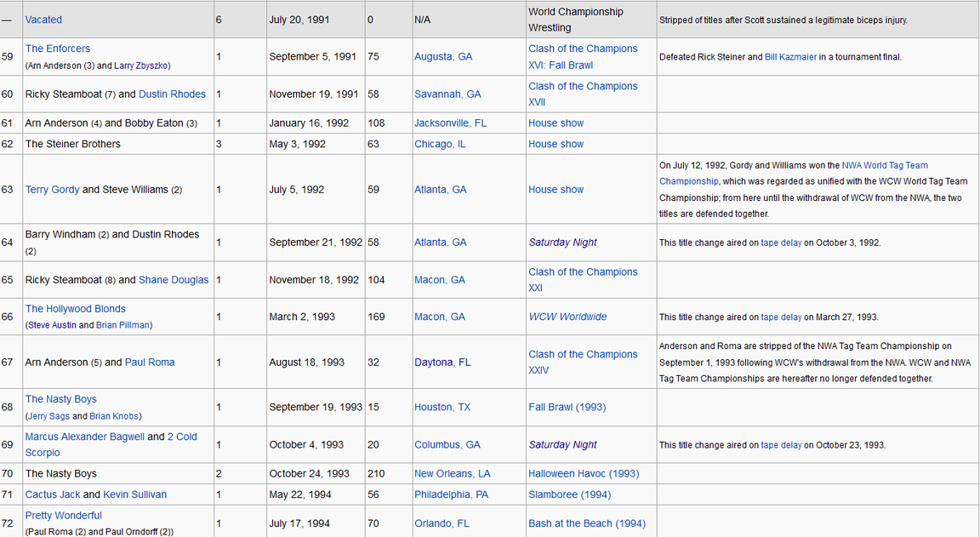Open Slamboree (1994) link
Viewport: 980px width, 537px height.
[x=569, y=494]
